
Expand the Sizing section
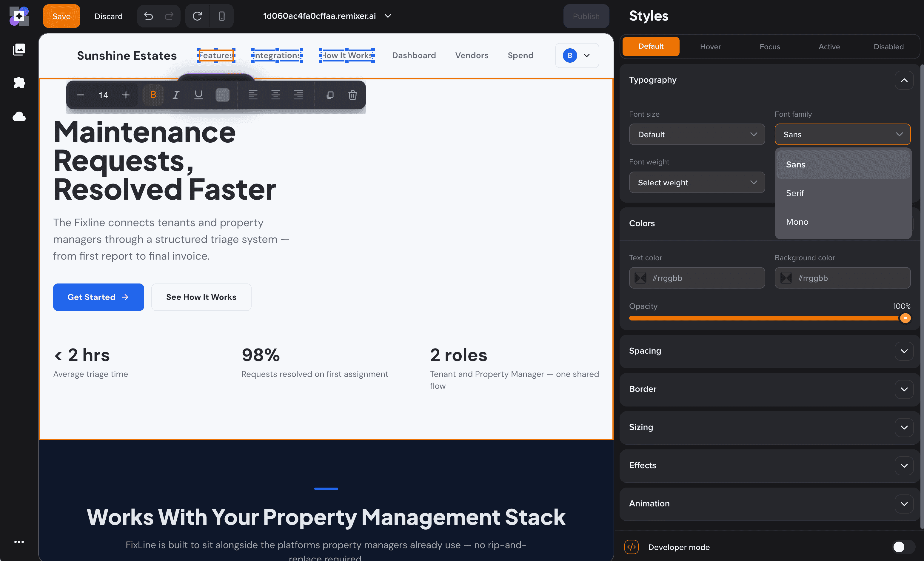click(x=904, y=428)
